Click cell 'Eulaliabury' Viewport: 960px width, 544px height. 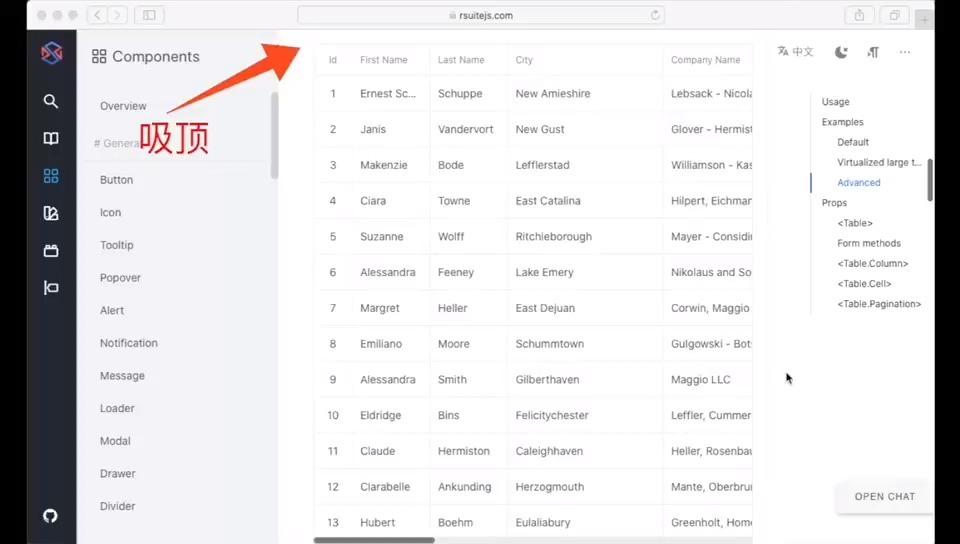[x=542, y=523]
